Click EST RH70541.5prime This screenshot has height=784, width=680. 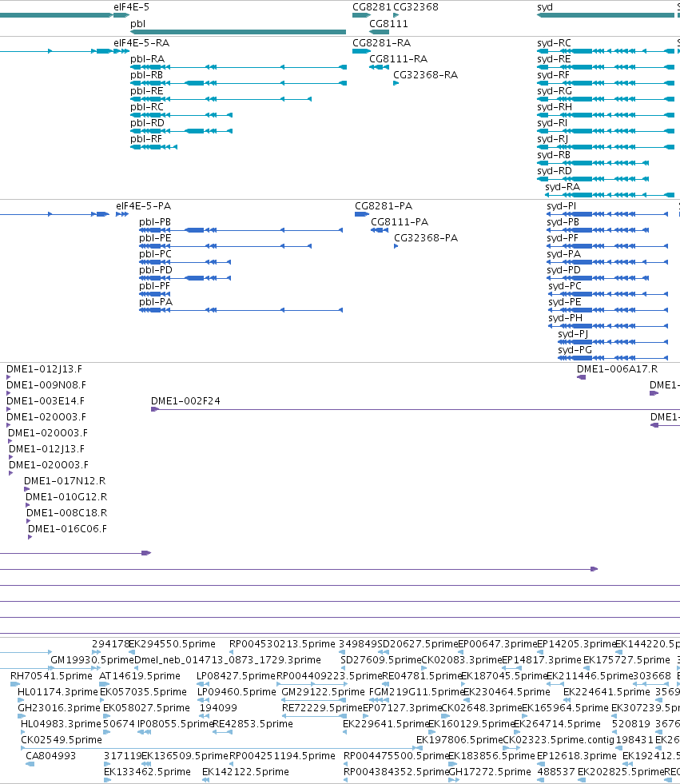(15, 684)
